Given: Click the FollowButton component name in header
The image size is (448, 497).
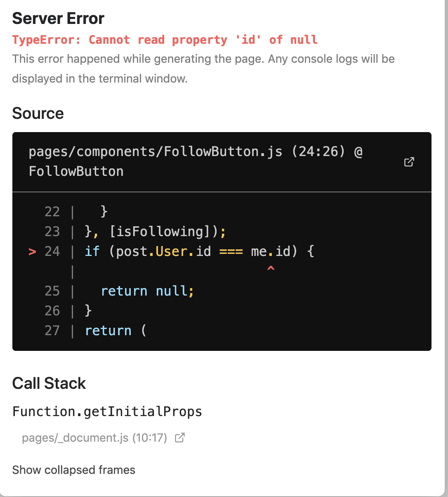Looking at the screenshot, I should 76,171.
